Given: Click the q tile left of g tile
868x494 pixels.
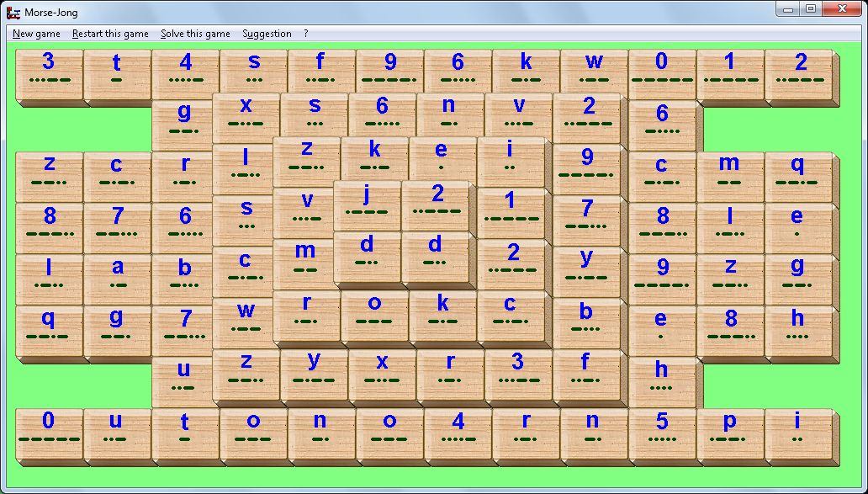Looking at the screenshot, I should click(x=50, y=330).
